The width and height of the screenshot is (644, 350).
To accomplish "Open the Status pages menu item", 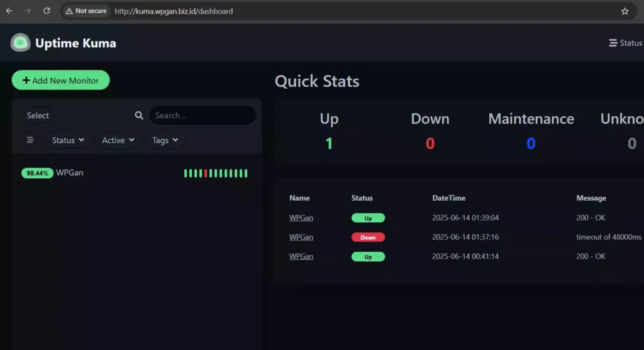I will tap(626, 43).
